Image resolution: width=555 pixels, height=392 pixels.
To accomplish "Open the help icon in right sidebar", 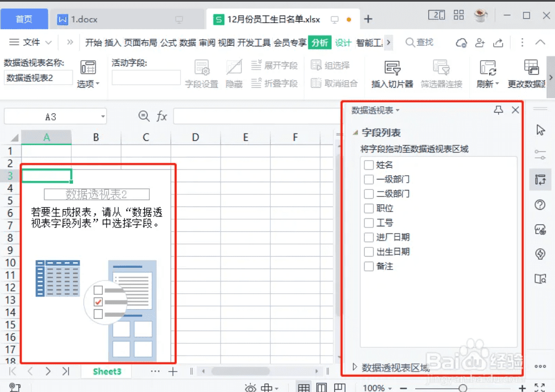I will point(540,205).
